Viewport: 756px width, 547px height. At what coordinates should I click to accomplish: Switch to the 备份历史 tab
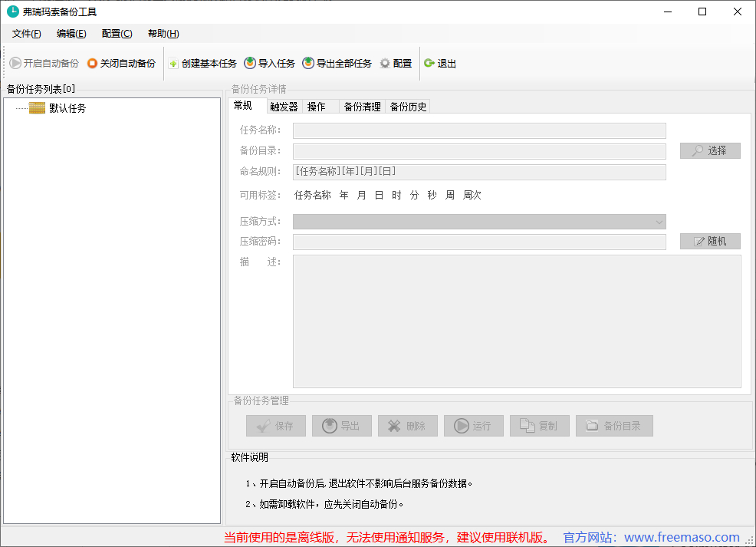tap(408, 107)
